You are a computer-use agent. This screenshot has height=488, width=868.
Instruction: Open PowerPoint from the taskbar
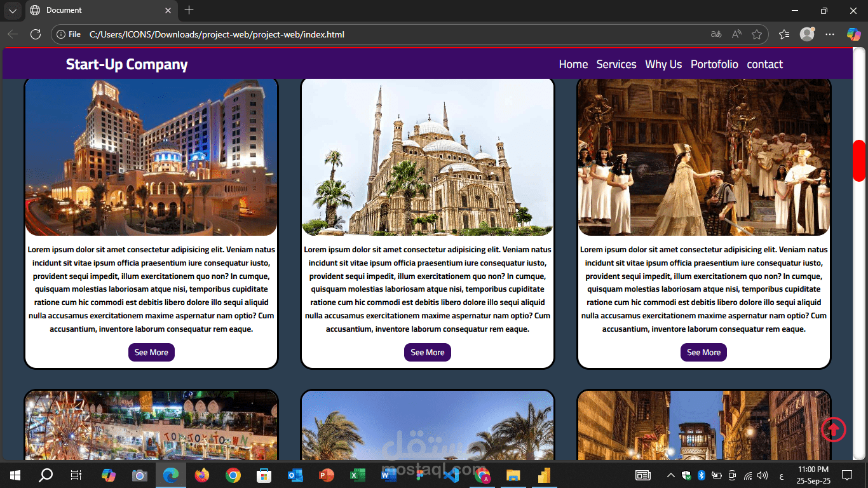click(x=327, y=475)
